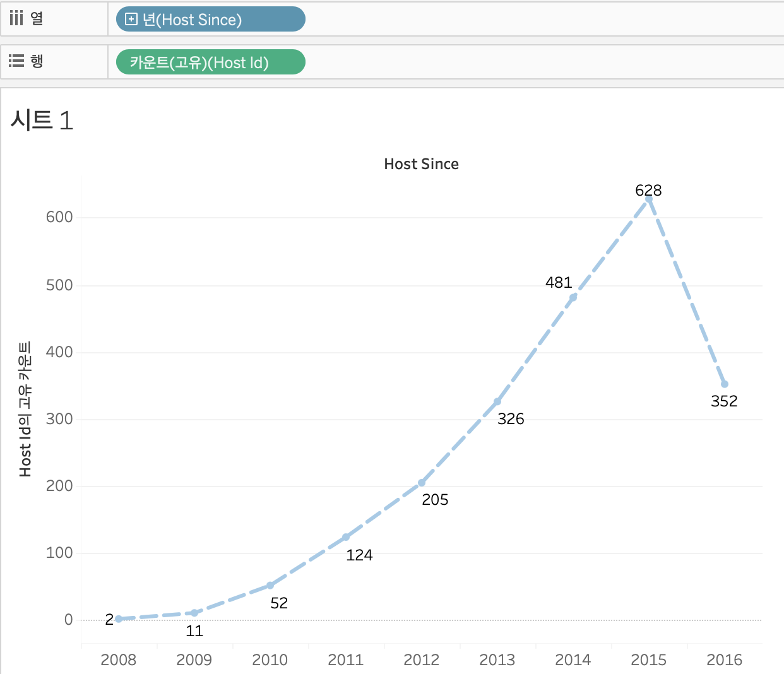Select the 2013 data point labeled 326
This screenshot has height=674, width=784.
497,402
